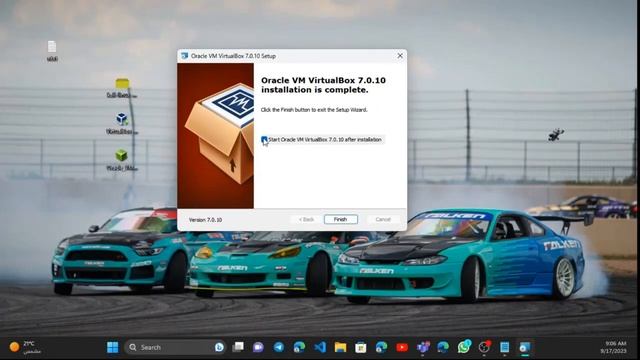Click the greyed-out Back button

307,219
